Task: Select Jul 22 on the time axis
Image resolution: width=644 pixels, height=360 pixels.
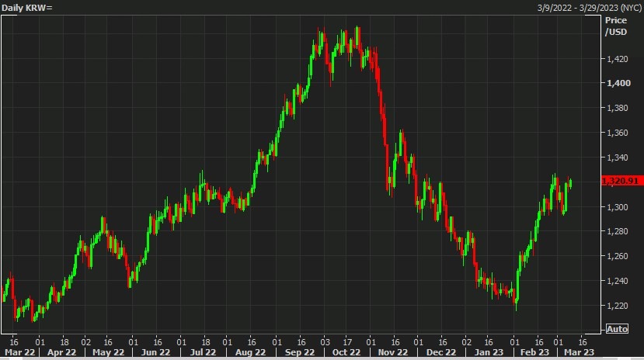Action: 203,352
